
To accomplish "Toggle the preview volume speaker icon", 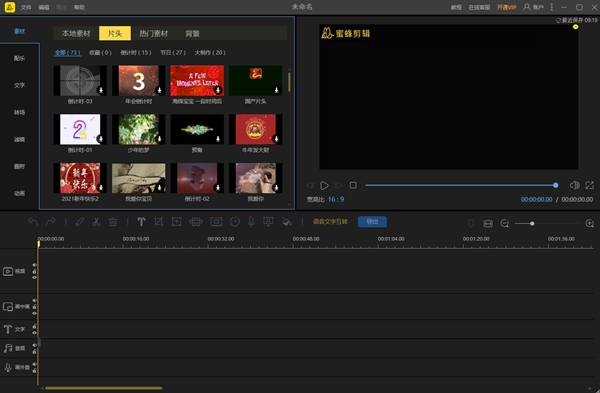I will [574, 185].
